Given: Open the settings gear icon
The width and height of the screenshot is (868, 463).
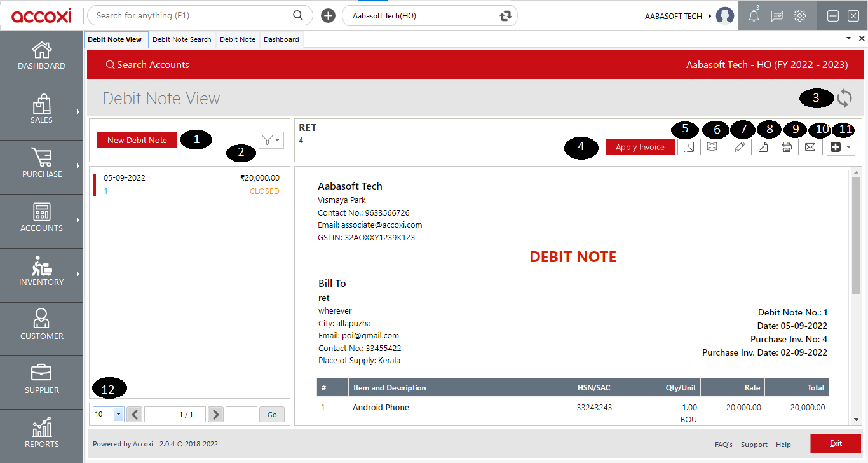Looking at the screenshot, I should tap(800, 16).
